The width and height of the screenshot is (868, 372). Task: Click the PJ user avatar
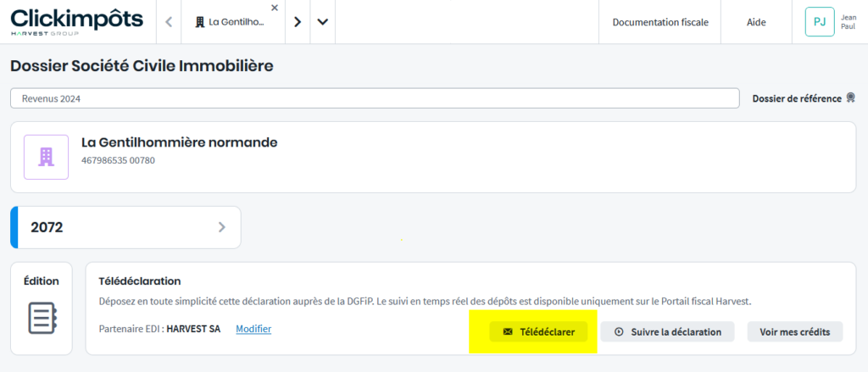click(x=819, y=22)
